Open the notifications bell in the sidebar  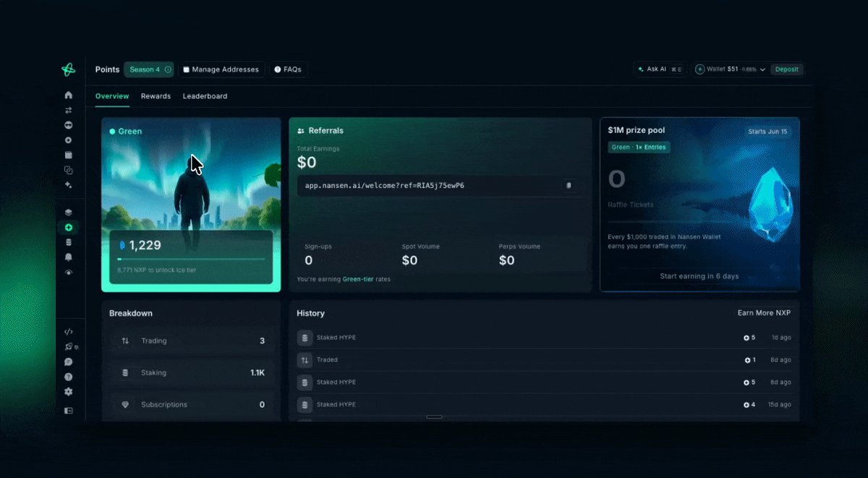click(x=69, y=257)
